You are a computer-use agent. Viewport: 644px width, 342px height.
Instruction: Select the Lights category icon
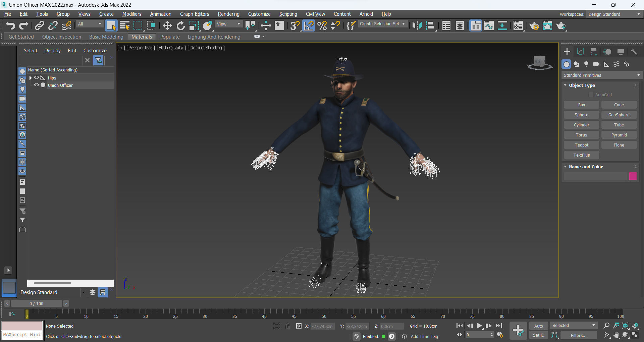point(586,64)
